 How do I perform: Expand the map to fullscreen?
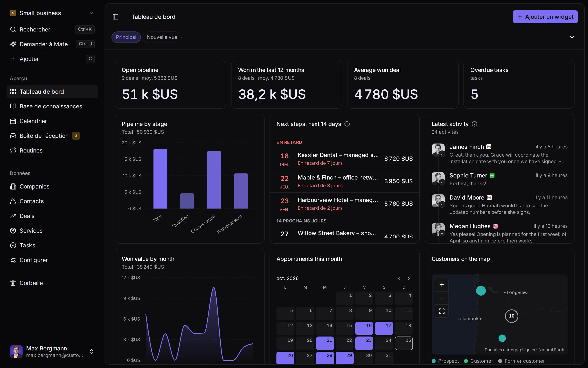tap(442, 311)
